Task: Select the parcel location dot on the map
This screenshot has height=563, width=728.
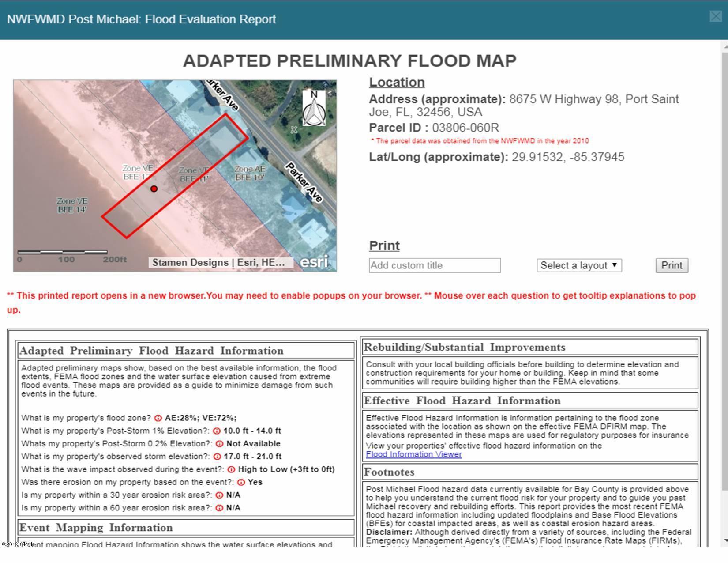Action: pyautogui.click(x=154, y=189)
